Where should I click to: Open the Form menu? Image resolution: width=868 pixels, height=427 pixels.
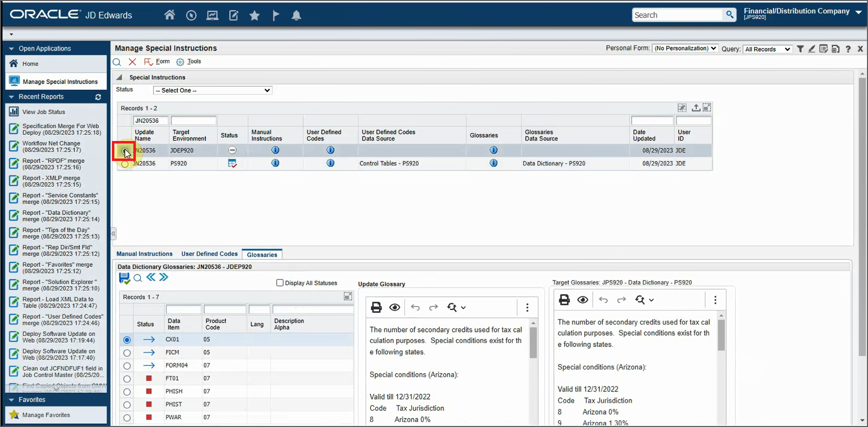tap(157, 61)
